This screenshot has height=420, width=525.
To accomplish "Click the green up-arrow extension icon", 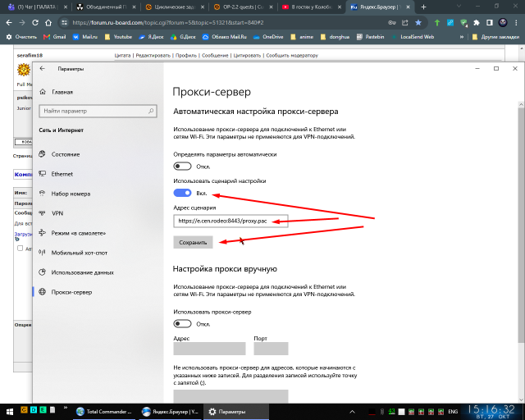I will pyautogui.click(x=437, y=22).
